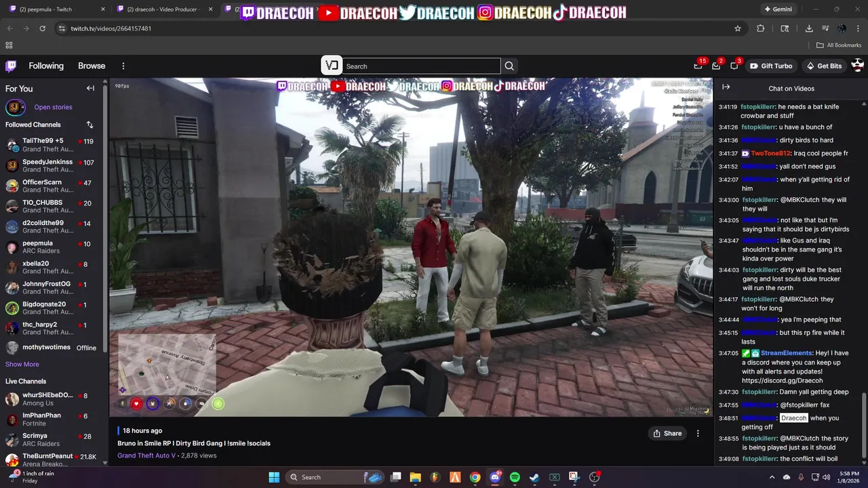Open the offline mothytwotimes channel

[52, 348]
